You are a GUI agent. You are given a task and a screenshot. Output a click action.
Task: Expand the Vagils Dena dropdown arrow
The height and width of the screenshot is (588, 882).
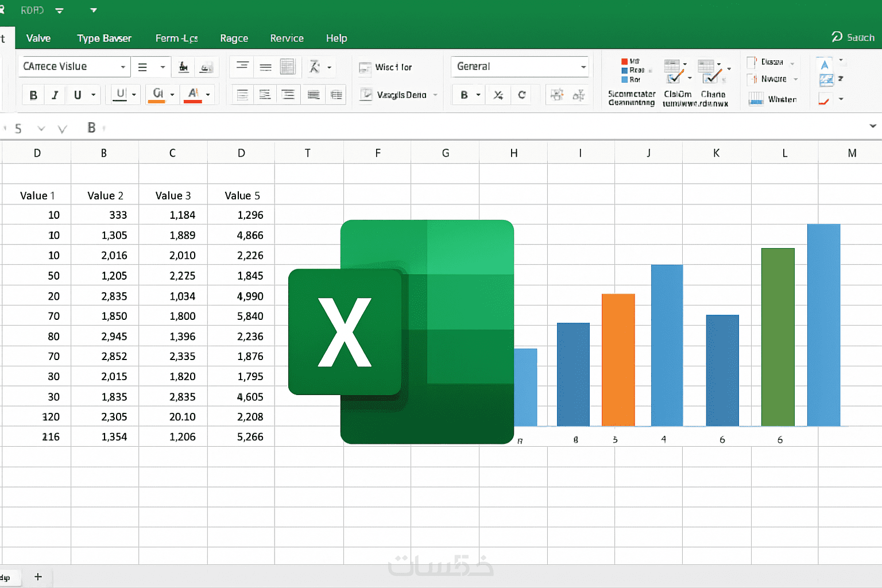435,95
